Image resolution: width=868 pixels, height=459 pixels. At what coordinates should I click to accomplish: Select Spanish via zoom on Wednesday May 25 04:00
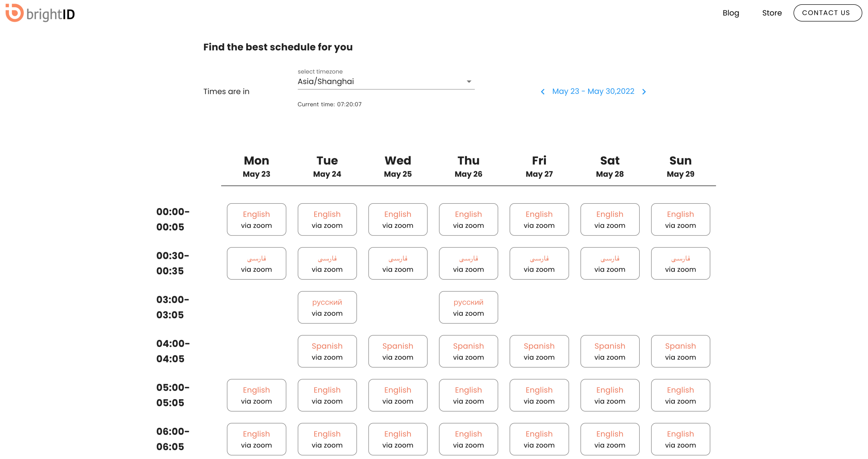(x=398, y=352)
